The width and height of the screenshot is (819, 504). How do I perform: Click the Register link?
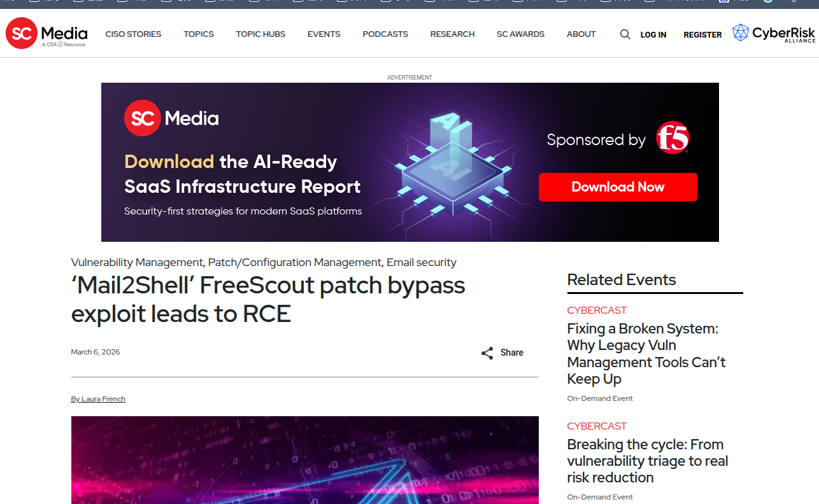702,35
